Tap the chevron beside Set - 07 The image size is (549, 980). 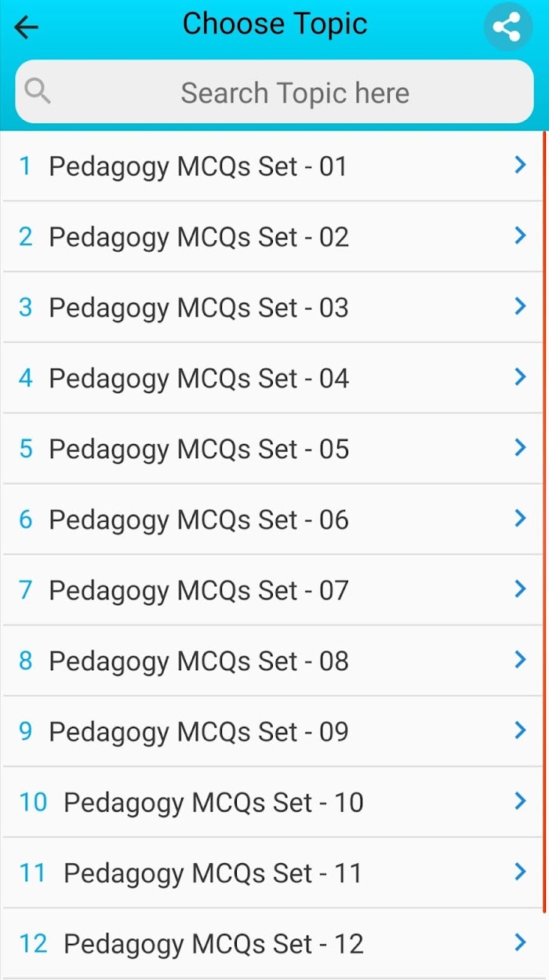(519, 588)
